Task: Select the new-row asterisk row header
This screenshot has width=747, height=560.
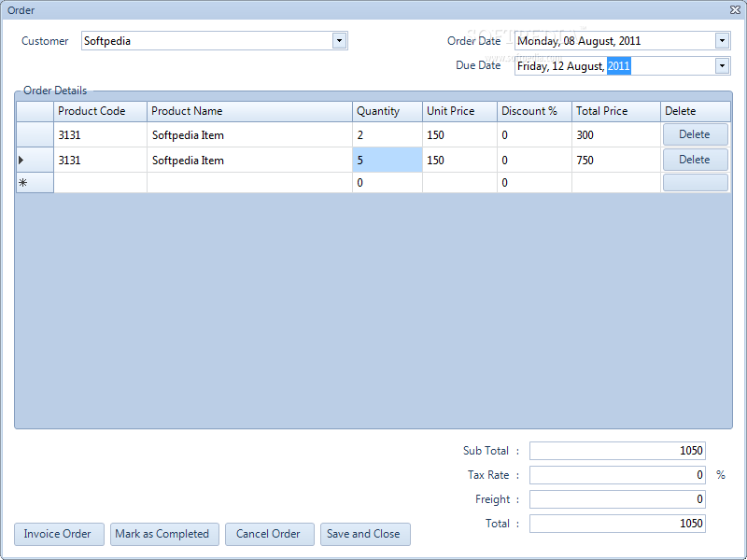Action: pos(35,183)
